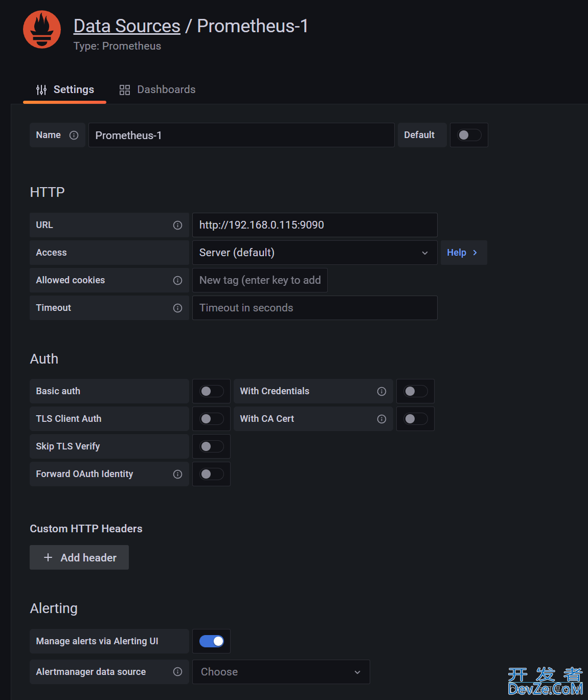588x700 pixels.
Task: Enable the Forward OAuth Identity switch
Action: (x=211, y=474)
